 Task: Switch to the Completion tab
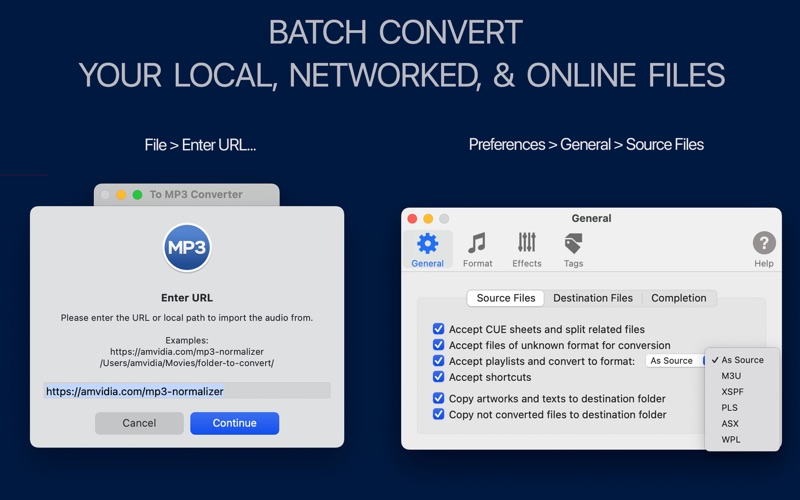[679, 298]
